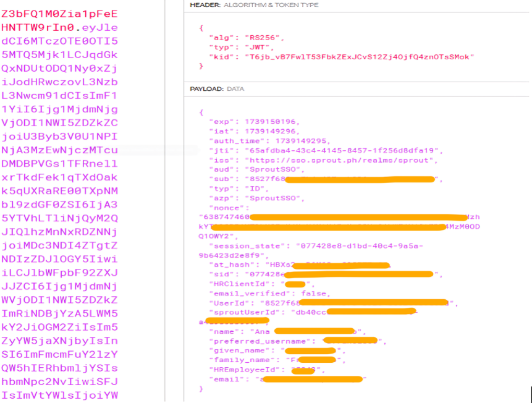Click the "iat" timestamp 1739149296
Image resolution: width=532 pixels, height=403 pixels.
pyautogui.click(x=271, y=131)
